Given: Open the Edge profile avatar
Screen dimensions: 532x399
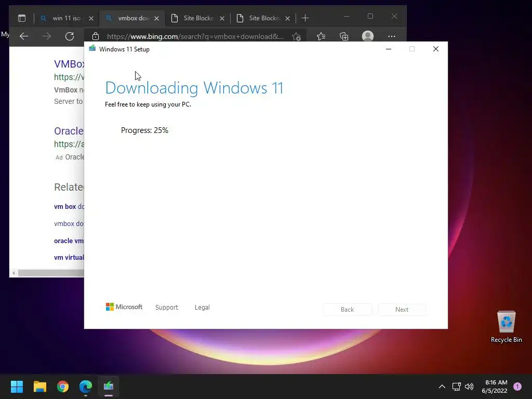Looking at the screenshot, I should coord(368,36).
